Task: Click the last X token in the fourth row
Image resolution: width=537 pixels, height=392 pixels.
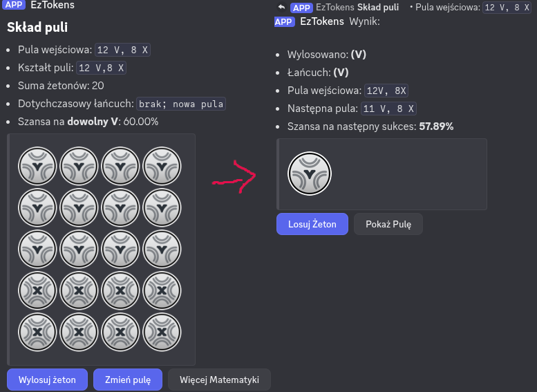Action: [x=161, y=290]
